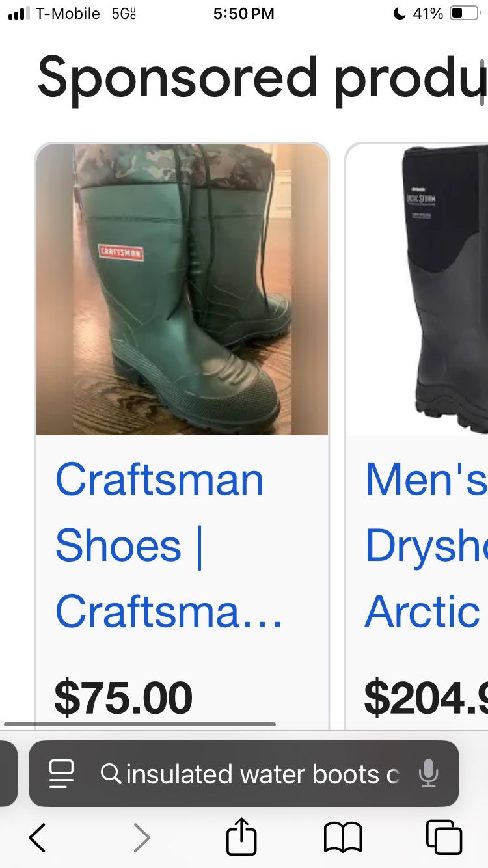The width and height of the screenshot is (488, 868).
Task: Select the $75.00 price
Action: click(123, 698)
